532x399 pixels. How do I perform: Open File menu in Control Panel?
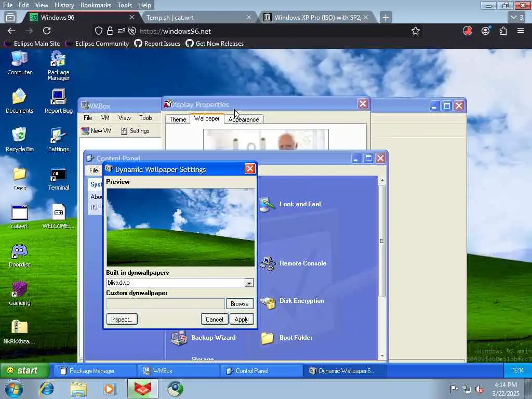[94, 170]
